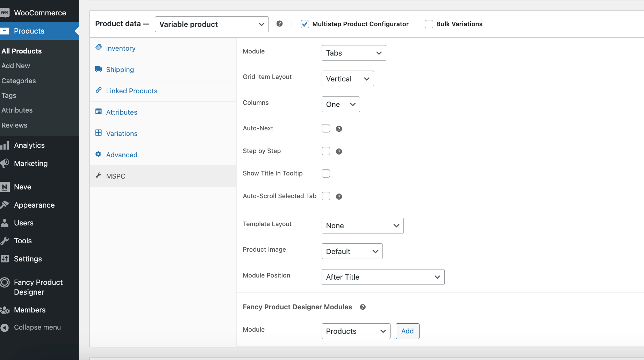Click Fancy Product Designer Modules help icon
This screenshot has height=360, width=644.
pos(363,307)
